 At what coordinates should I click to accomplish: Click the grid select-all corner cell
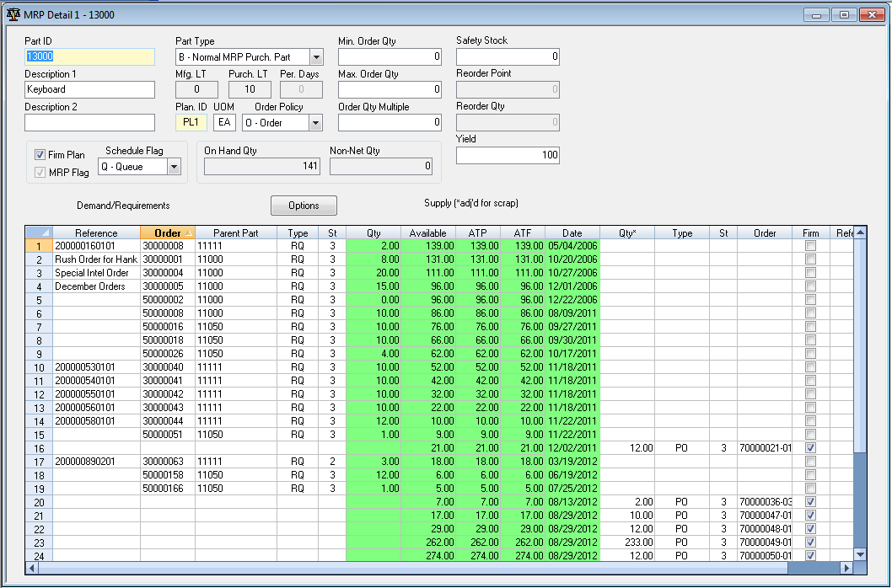[x=37, y=233]
